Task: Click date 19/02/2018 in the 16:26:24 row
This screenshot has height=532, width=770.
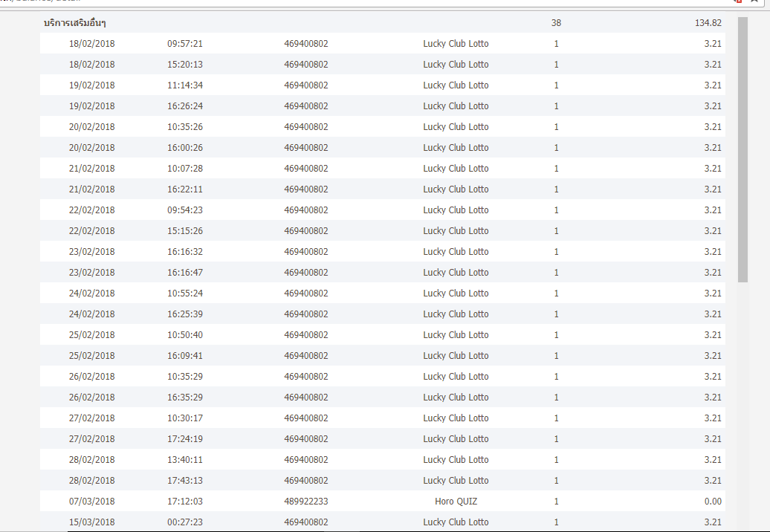Action: pos(92,106)
